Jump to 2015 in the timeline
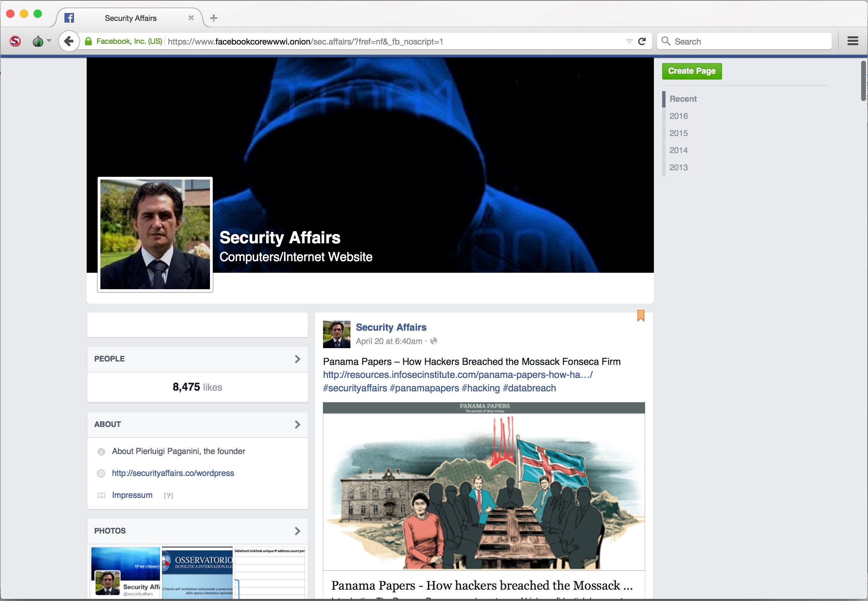The height and width of the screenshot is (601, 868). tap(678, 133)
